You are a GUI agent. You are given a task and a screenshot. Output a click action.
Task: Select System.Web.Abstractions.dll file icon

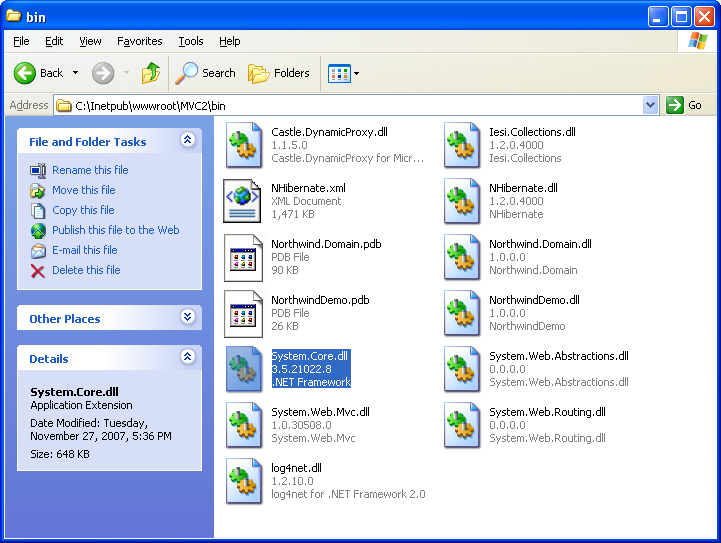pos(462,369)
